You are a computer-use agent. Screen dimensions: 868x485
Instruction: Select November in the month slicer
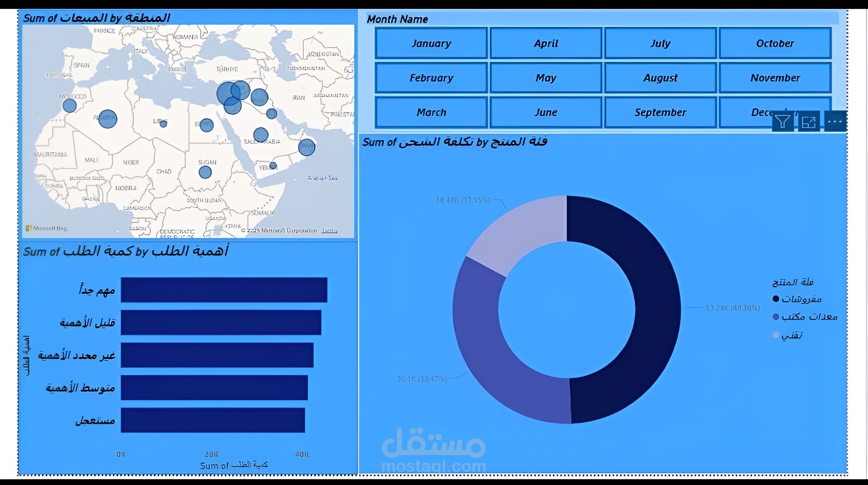(x=775, y=78)
